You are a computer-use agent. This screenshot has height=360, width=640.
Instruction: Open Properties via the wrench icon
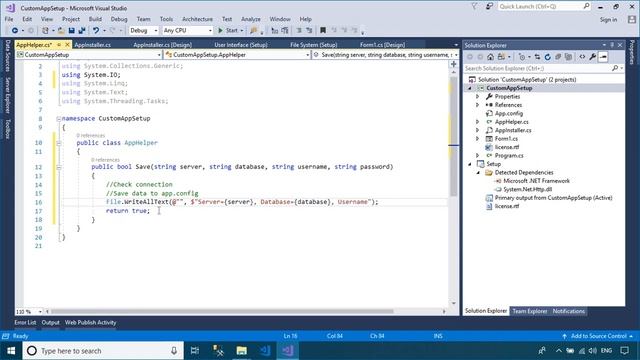[x=593, y=57]
